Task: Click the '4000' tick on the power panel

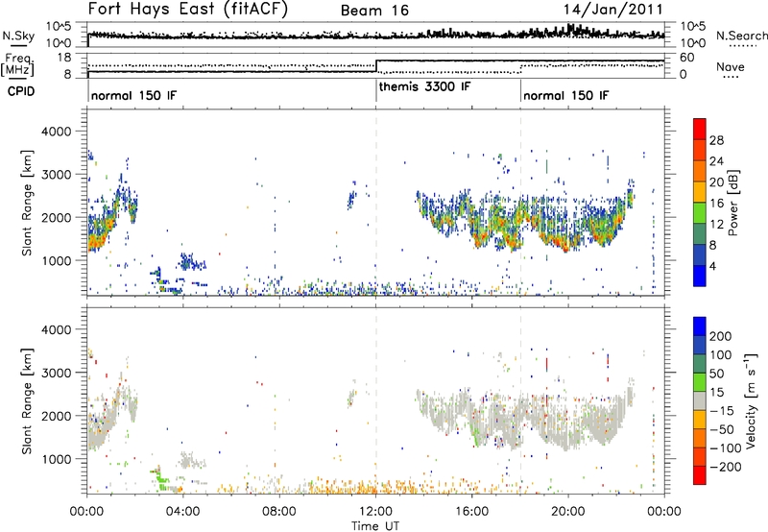Action: click(57, 132)
